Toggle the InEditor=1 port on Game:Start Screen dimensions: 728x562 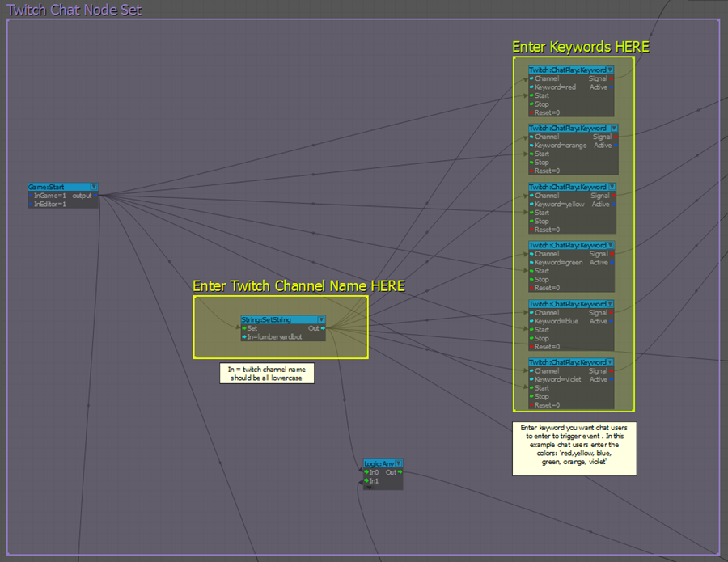click(x=31, y=204)
